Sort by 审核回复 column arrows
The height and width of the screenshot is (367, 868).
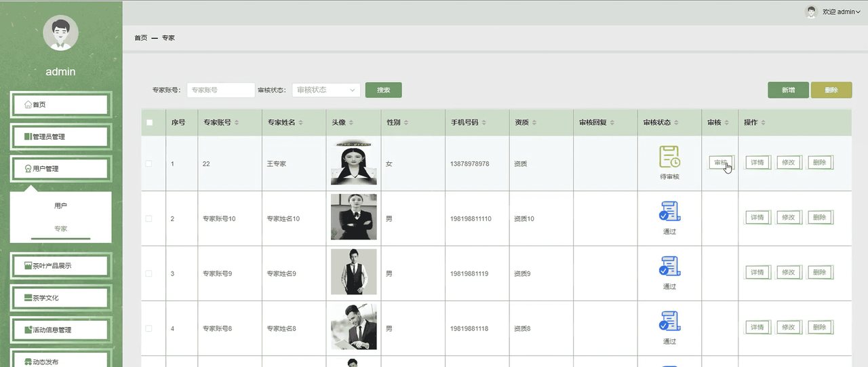click(612, 123)
